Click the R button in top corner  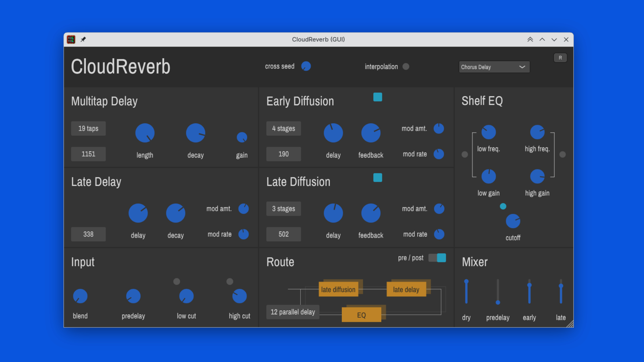pos(560,58)
